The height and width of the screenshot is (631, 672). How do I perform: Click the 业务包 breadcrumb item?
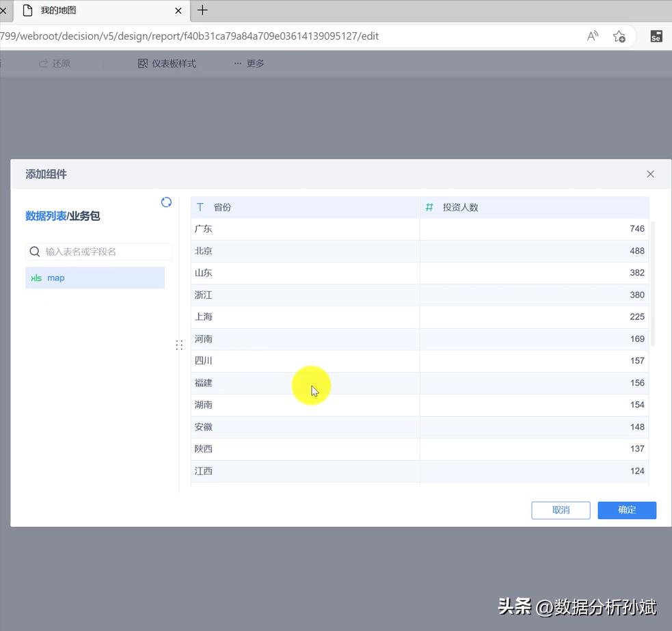click(x=85, y=215)
